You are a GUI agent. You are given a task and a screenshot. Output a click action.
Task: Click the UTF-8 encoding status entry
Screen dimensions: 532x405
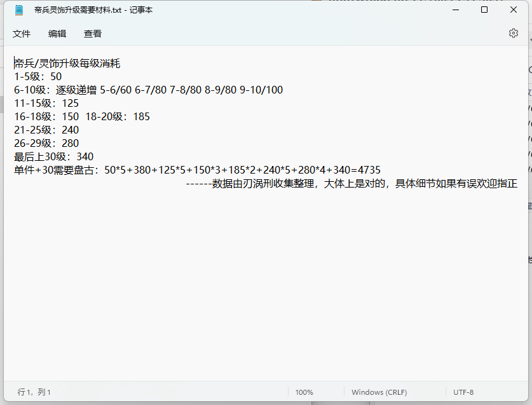pyautogui.click(x=463, y=392)
